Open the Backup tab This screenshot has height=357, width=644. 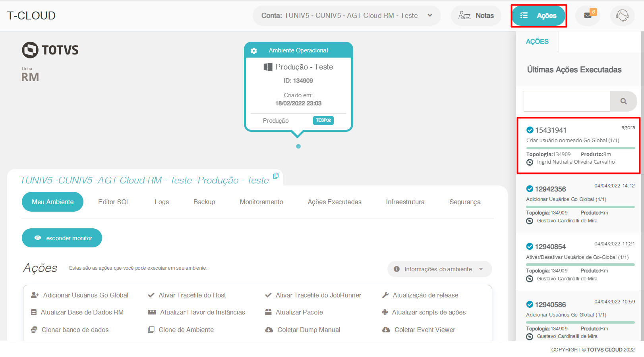click(204, 202)
